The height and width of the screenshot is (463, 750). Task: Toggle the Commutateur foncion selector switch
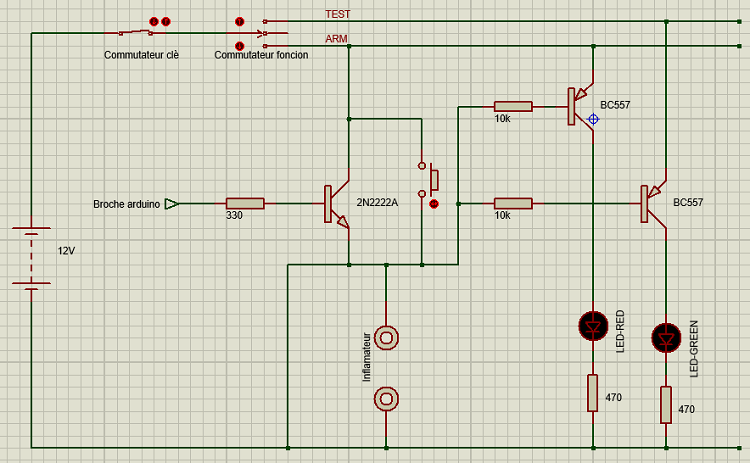pyautogui.click(x=264, y=33)
